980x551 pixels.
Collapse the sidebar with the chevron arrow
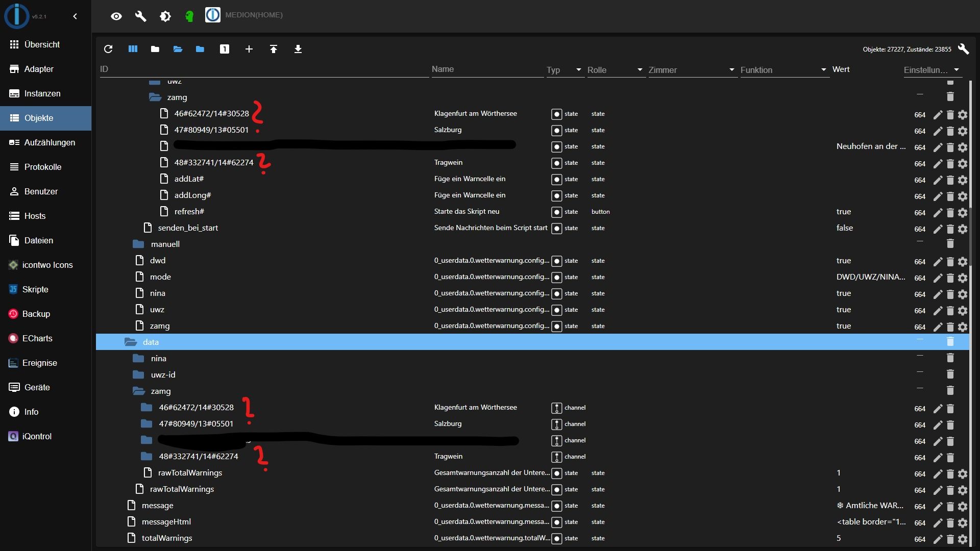[x=75, y=16]
